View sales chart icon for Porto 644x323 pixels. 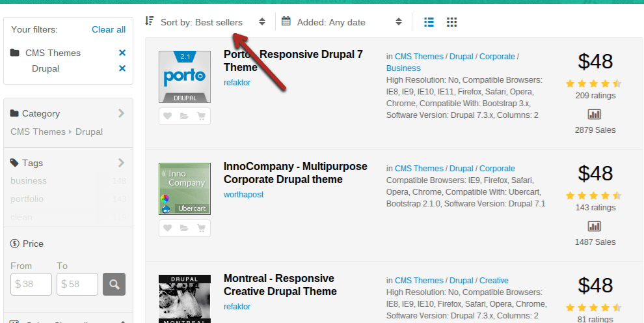point(595,114)
